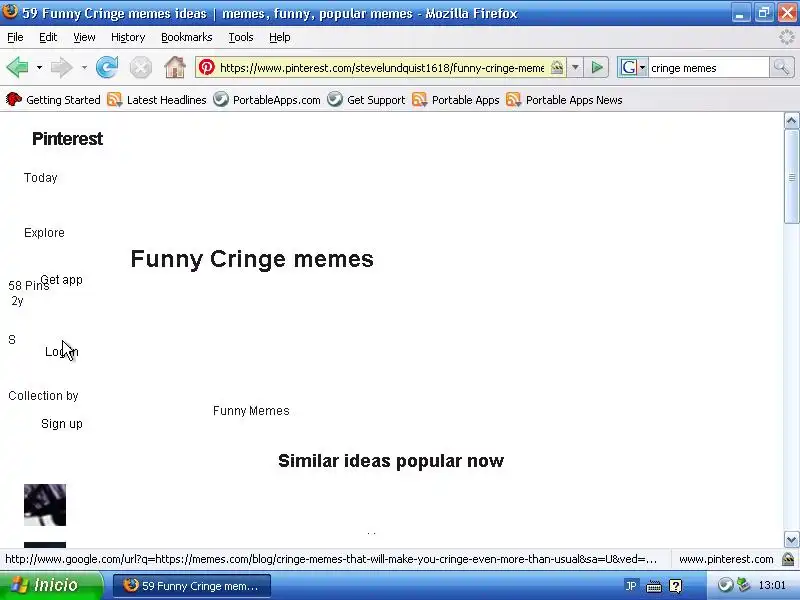Click the Firefox throbber activity indicator

click(x=787, y=37)
